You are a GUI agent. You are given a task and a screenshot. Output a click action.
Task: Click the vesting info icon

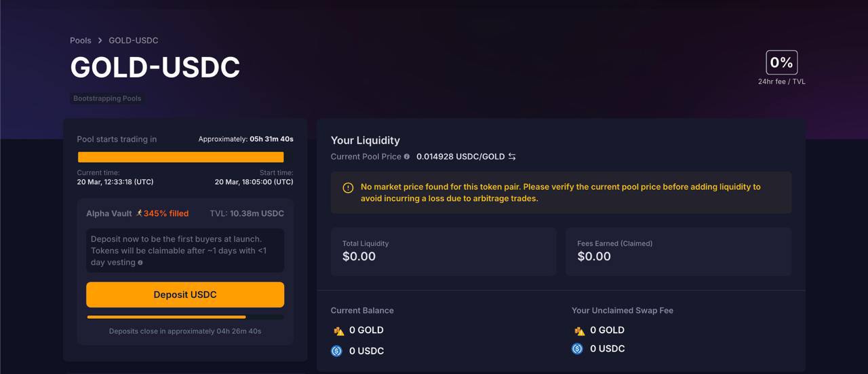(140, 263)
